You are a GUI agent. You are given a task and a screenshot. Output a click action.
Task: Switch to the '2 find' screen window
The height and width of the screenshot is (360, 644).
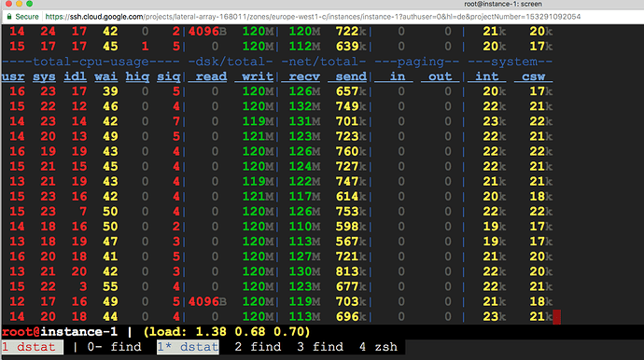coord(258,347)
